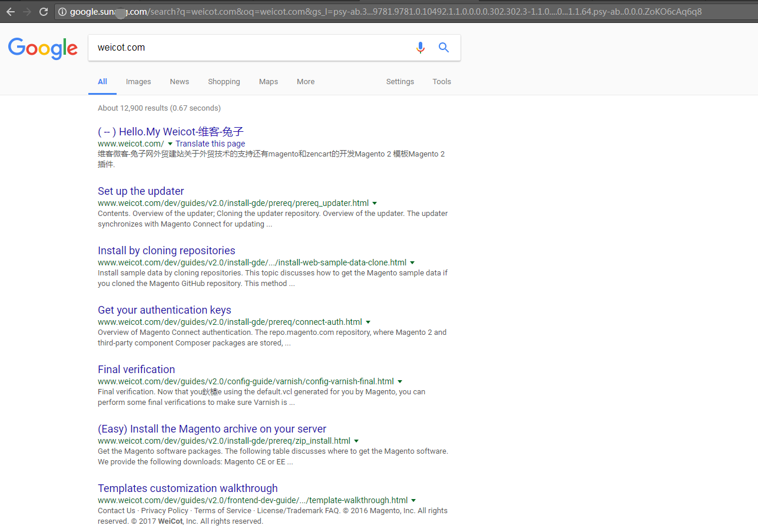758x532 pixels.
Task: Expand dropdown arrow after zip_install.html URL
Action: click(356, 441)
